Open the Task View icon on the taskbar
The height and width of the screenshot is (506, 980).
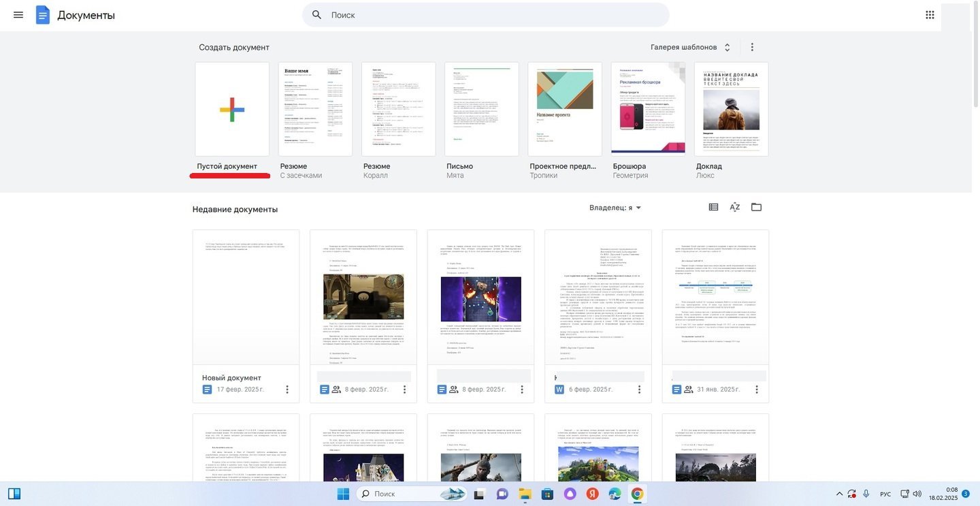pos(480,494)
